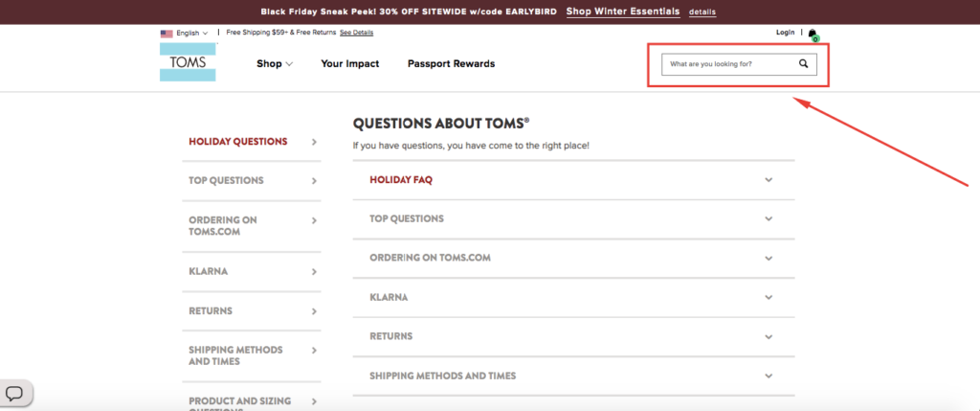Viewport: 980px width, 411px height.
Task: Click Shop Winter Essentials link
Action: click(623, 11)
